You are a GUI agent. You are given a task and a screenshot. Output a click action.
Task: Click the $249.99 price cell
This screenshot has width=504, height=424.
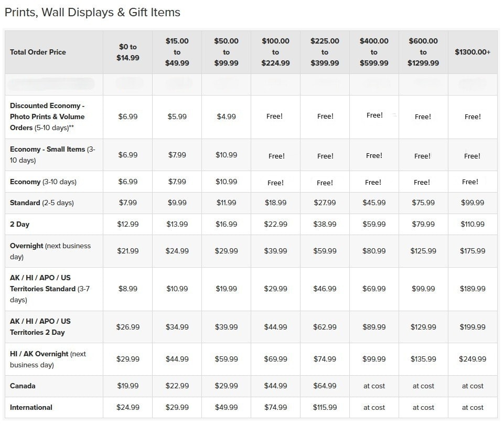(473, 359)
